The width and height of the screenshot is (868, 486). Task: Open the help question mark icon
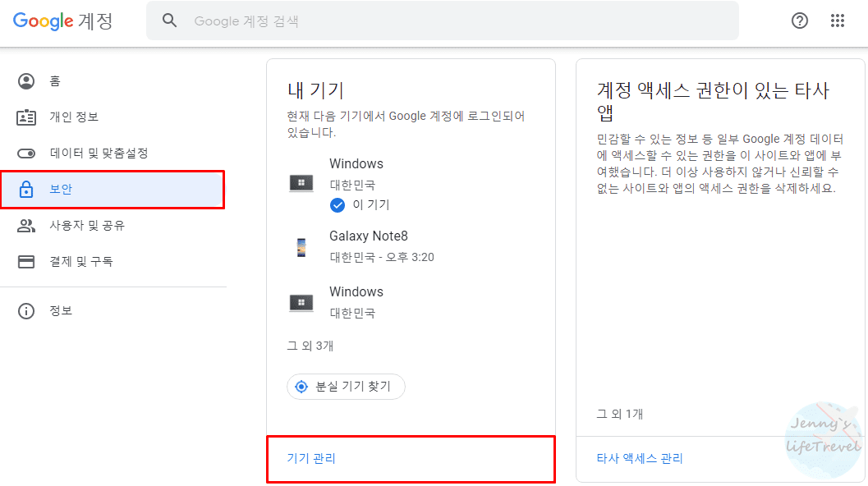(x=799, y=21)
